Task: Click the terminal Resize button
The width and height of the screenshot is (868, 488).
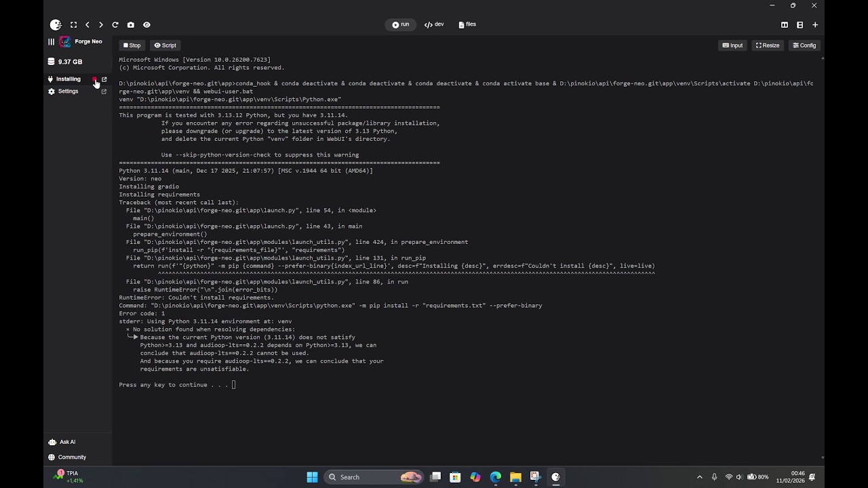Action: pyautogui.click(x=768, y=45)
